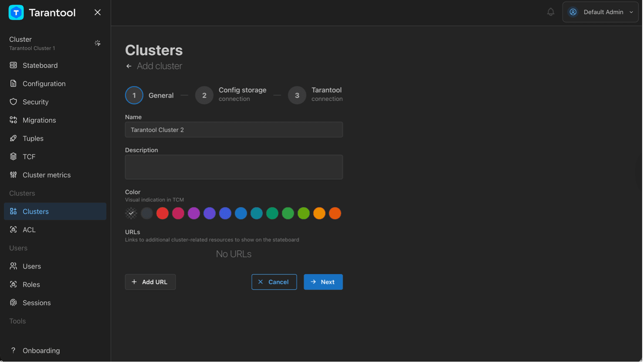
Task: Open the Default Admin dropdown menu
Action: tap(600, 12)
